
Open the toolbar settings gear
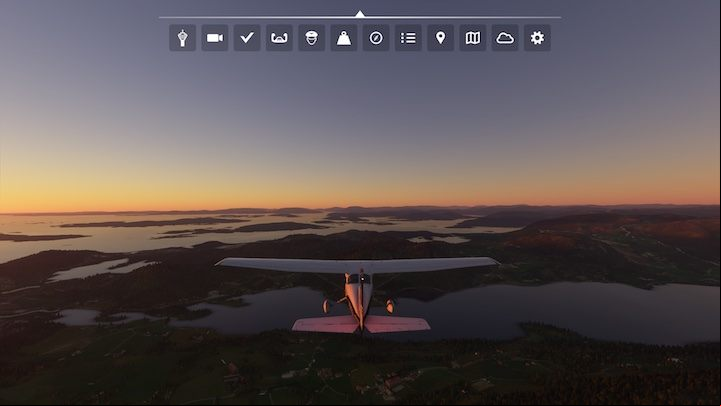537,38
